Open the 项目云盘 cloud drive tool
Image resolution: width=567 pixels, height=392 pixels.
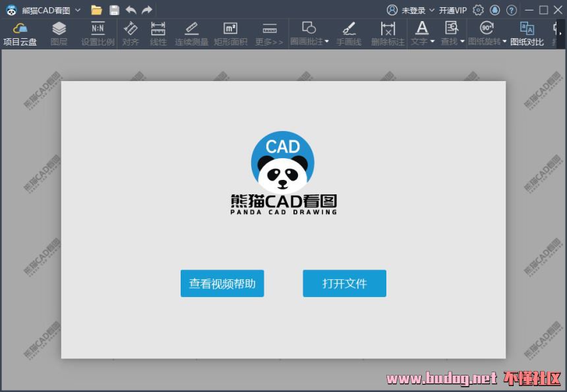click(x=20, y=34)
